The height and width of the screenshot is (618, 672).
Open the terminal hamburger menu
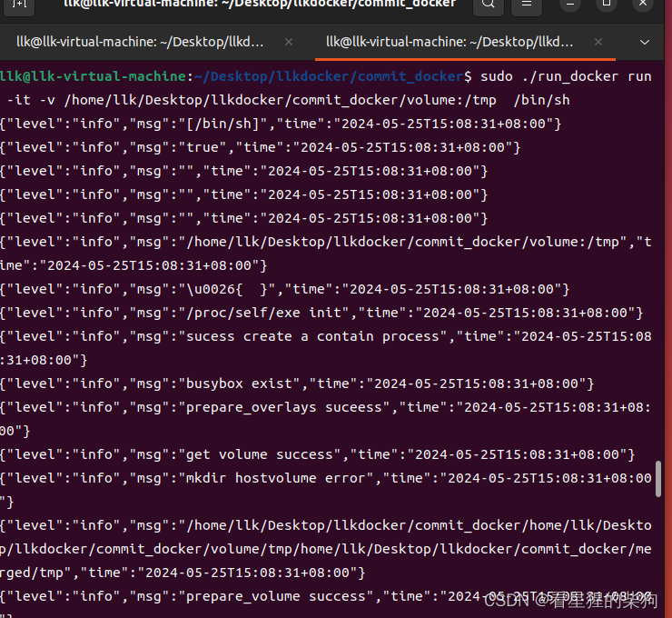point(527,5)
